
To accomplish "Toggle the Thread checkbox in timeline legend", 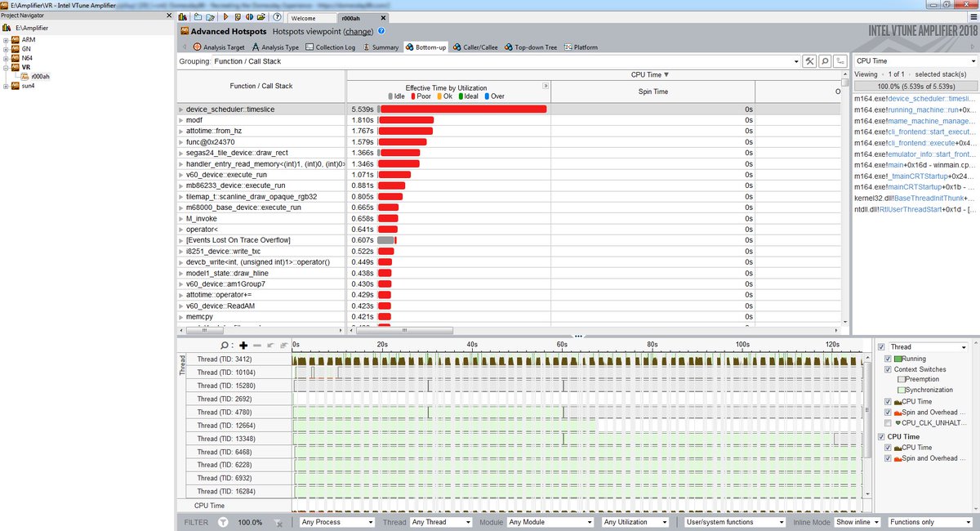I will point(880,347).
